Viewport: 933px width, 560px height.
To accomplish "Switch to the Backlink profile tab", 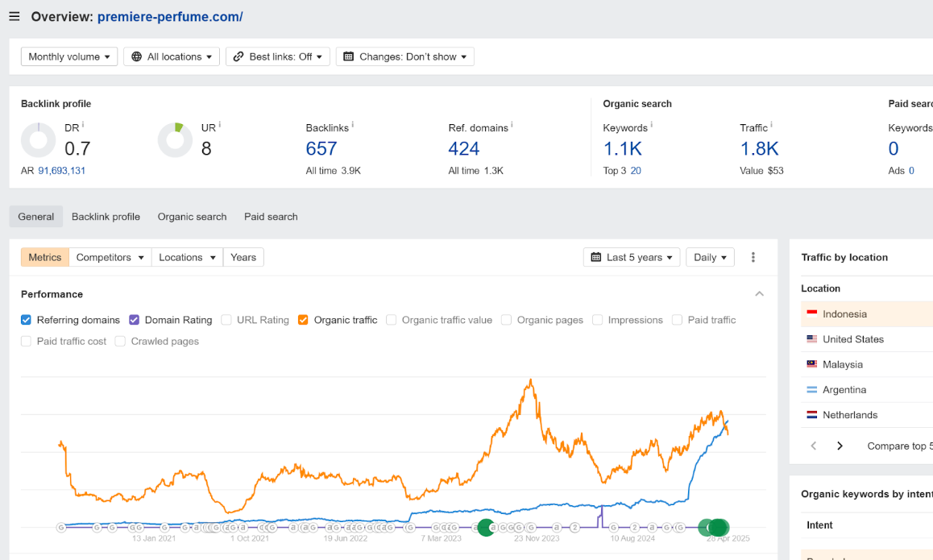I will pos(106,217).
